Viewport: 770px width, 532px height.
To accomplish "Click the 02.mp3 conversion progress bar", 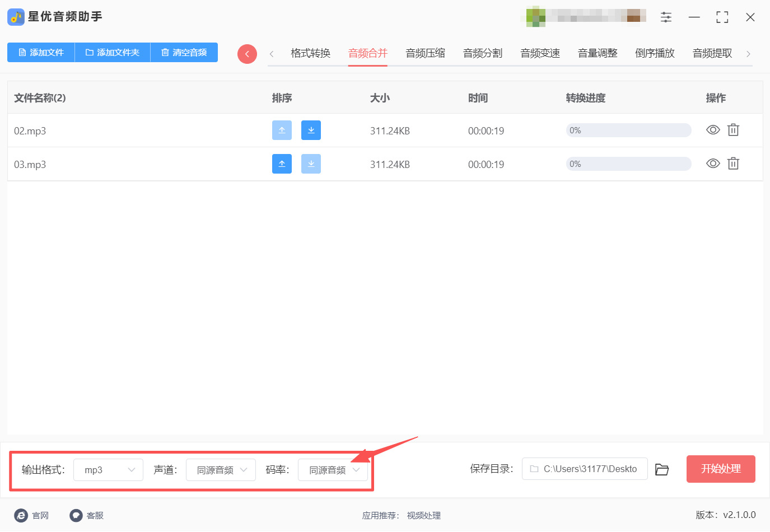I will tap(628, 130).
